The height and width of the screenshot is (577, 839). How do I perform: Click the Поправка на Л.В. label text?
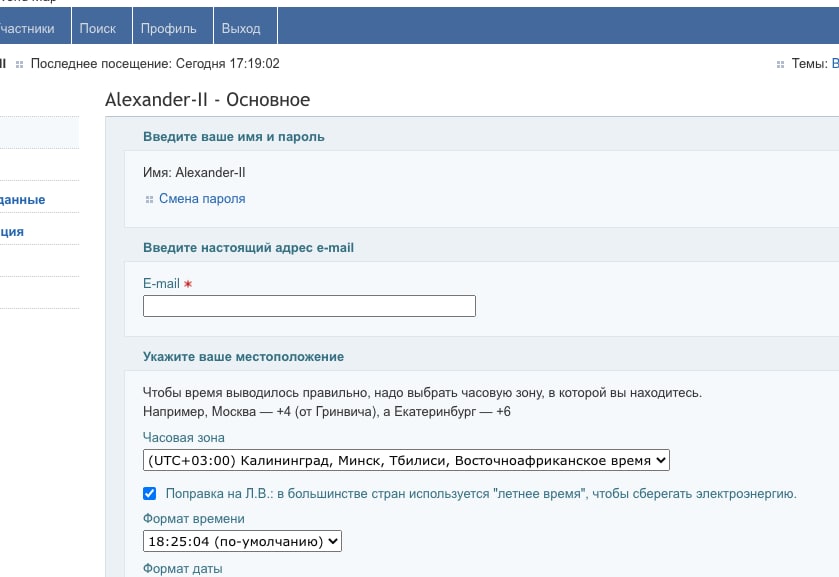coord(480,494)
